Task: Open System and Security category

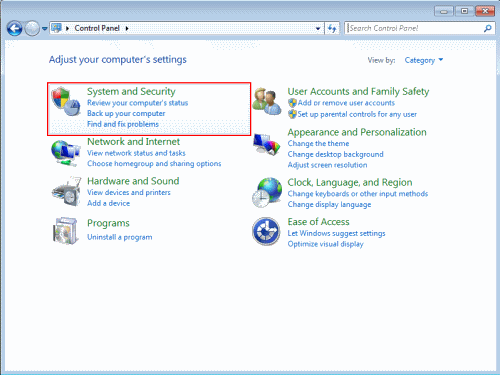Action: [131, 91]
